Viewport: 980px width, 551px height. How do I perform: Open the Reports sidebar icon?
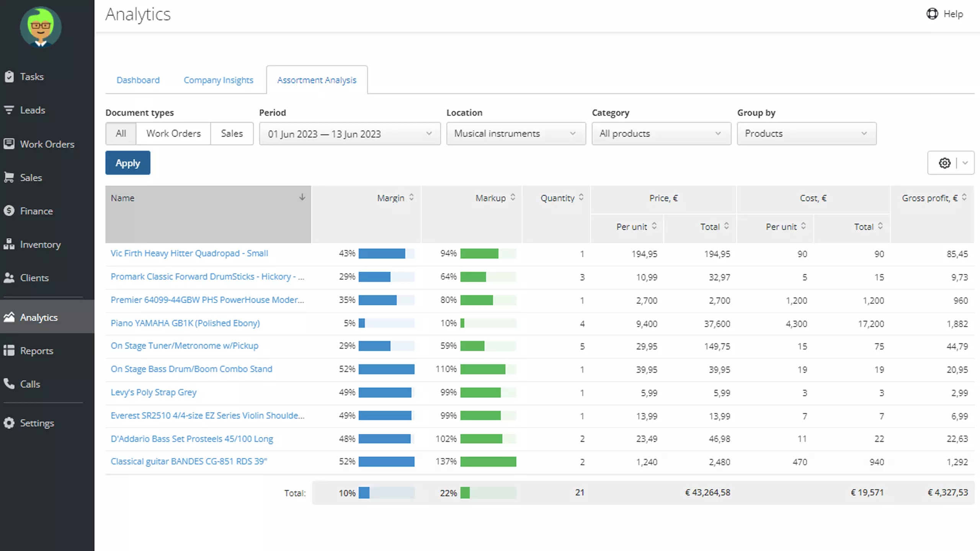click(x=9, y=350)
